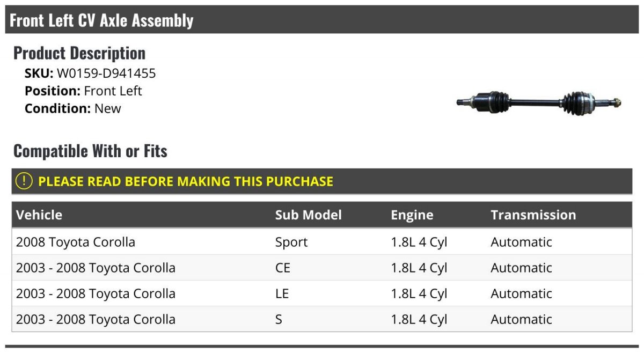Click the Compatible With or Fits heading
This screenshot has height=353, width=644.
click(x=90, y=151)
